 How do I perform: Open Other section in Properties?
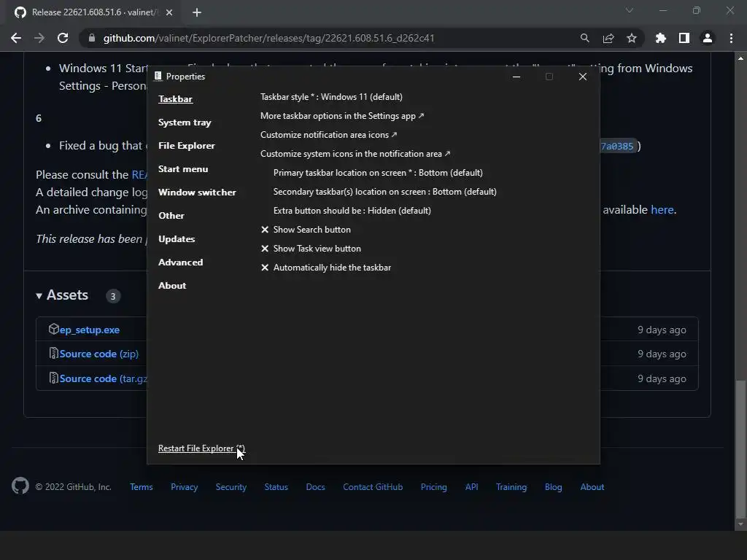171,216
